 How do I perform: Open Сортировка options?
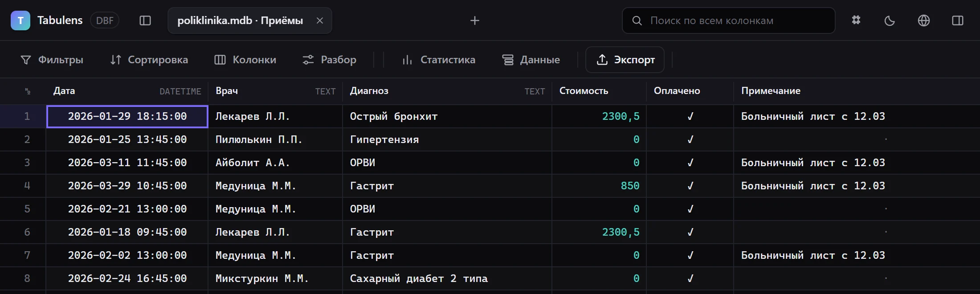click(x=149, y=60)
